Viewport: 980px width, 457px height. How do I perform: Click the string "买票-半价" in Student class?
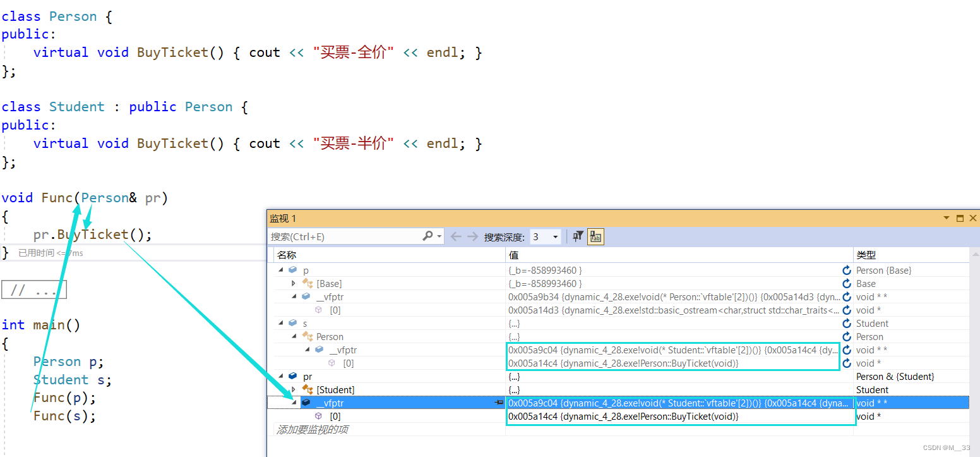(353, 143)
